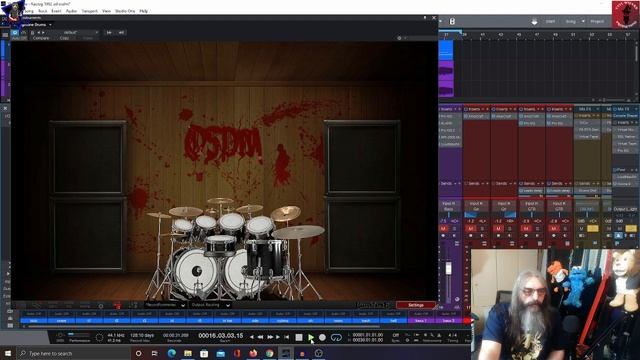Open SSL Native insert on main channel
Image resolution: width=640 pixels, height=360 pixels.
[x=626, y=136]
